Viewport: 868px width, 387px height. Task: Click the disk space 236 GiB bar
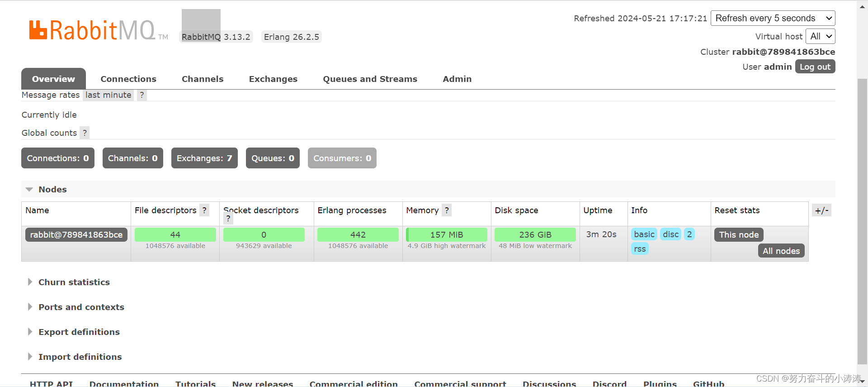(x=535, y=234)
